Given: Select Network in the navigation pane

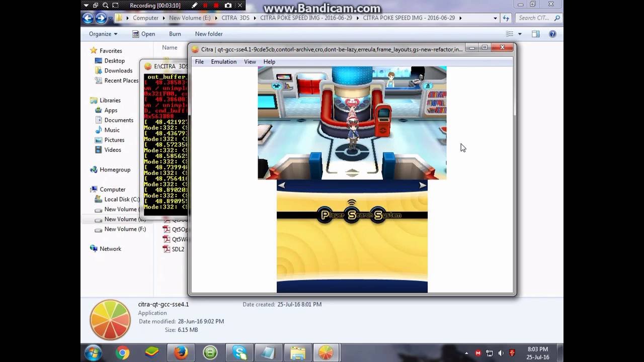Looking at the screenshot, I should [110, 249].
